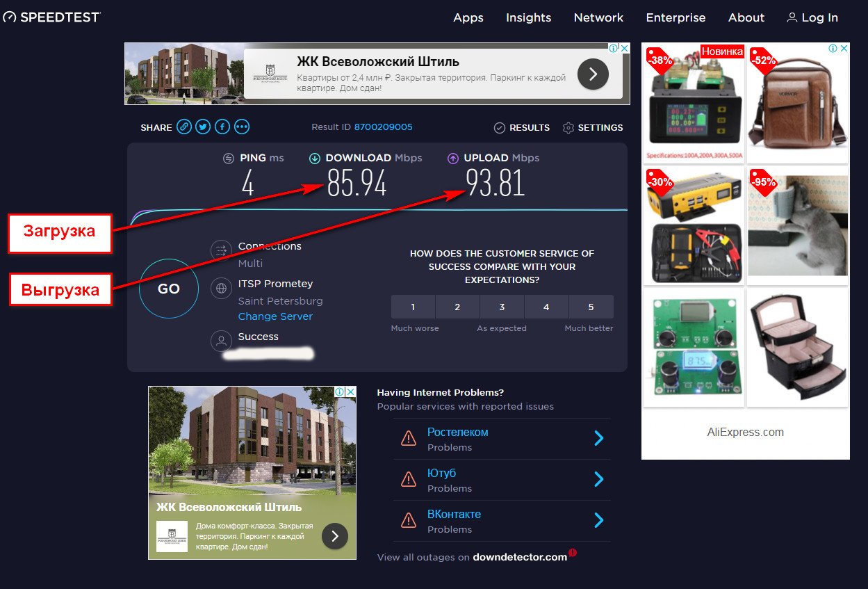This screenshot has height=589, width=868.
Task: Click the Multi connections value
Action: [x=250, y=264]
